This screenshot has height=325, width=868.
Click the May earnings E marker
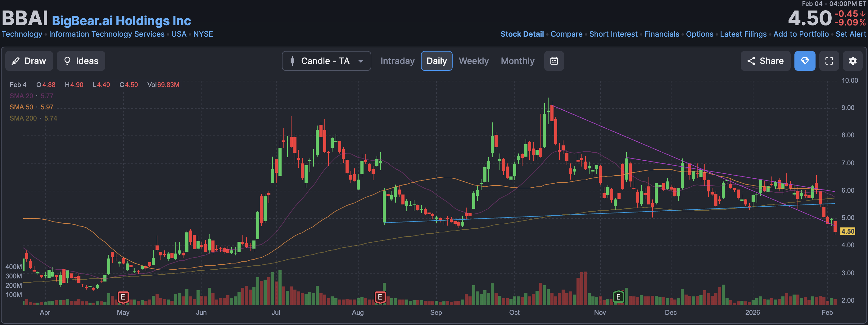coord(123,297)
